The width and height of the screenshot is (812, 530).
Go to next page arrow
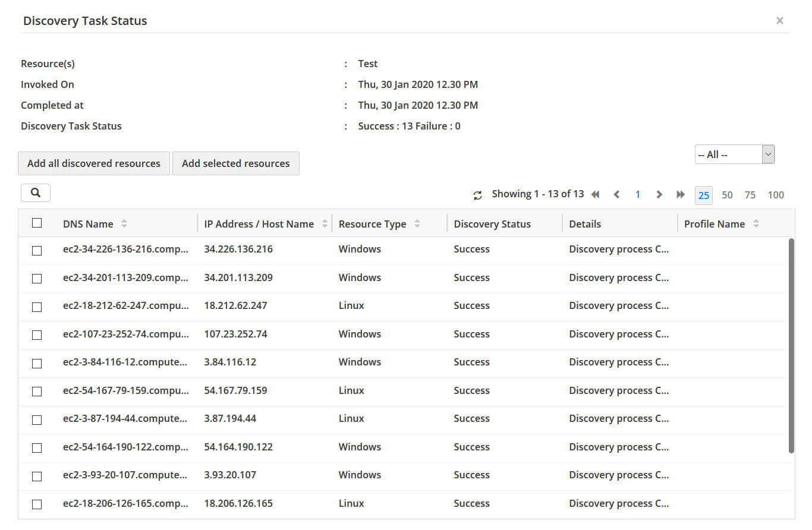tap(659, 194)
